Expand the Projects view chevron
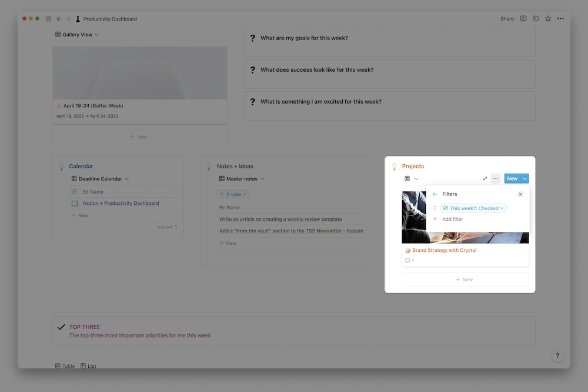 coord(416,179)
